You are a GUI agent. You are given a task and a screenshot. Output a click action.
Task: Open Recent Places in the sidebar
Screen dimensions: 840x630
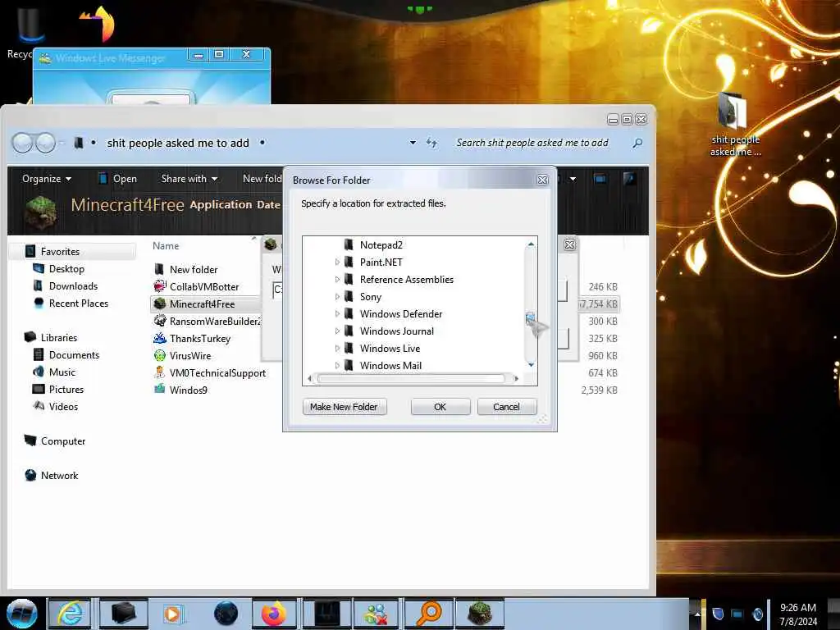tap(78, 304)
